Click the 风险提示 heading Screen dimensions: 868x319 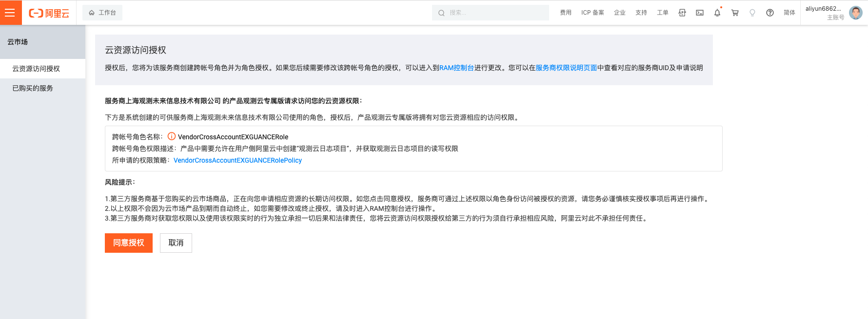(x=120, y=182)
